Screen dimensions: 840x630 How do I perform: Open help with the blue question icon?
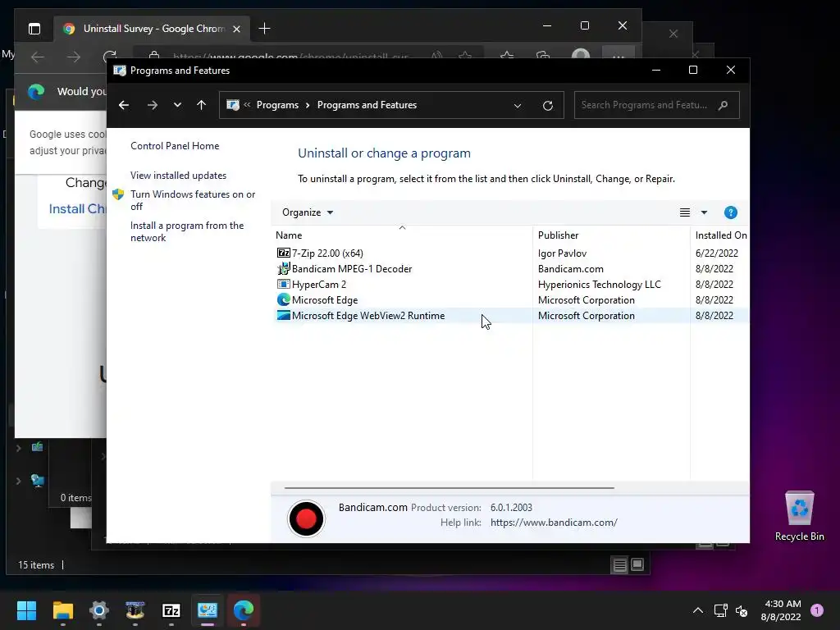(x=731, y=212)
